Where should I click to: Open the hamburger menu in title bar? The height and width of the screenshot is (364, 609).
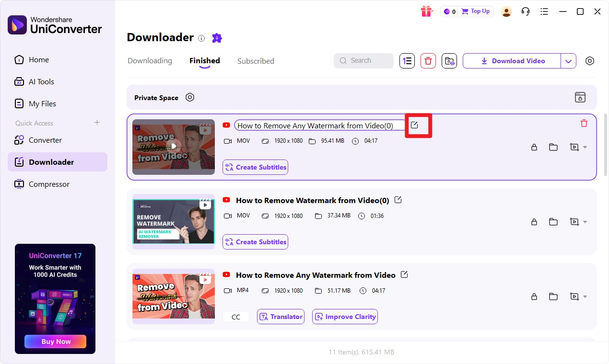pos(544,11)
